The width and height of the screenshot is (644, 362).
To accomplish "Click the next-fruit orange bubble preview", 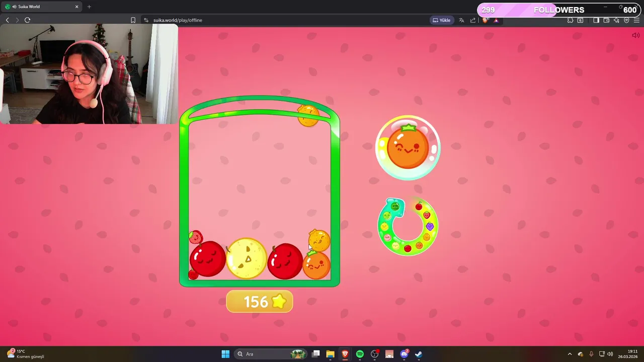I will pyautogui.click(x=408, y=148).
